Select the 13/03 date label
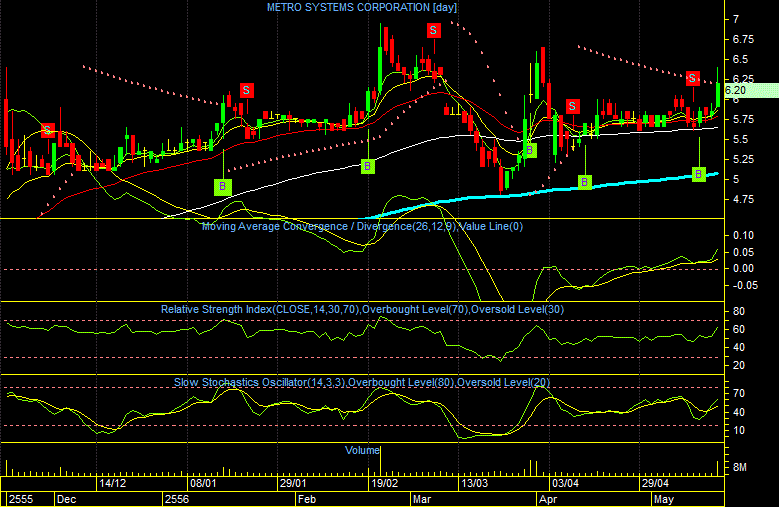This screenshot has height=507, width=779. tap(474, 483)
